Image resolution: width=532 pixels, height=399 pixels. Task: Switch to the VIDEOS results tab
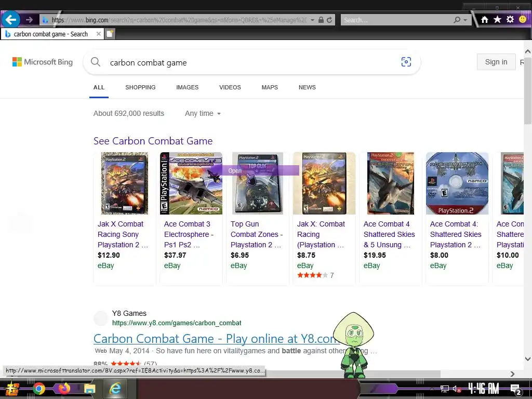click(x=230, y=87)
